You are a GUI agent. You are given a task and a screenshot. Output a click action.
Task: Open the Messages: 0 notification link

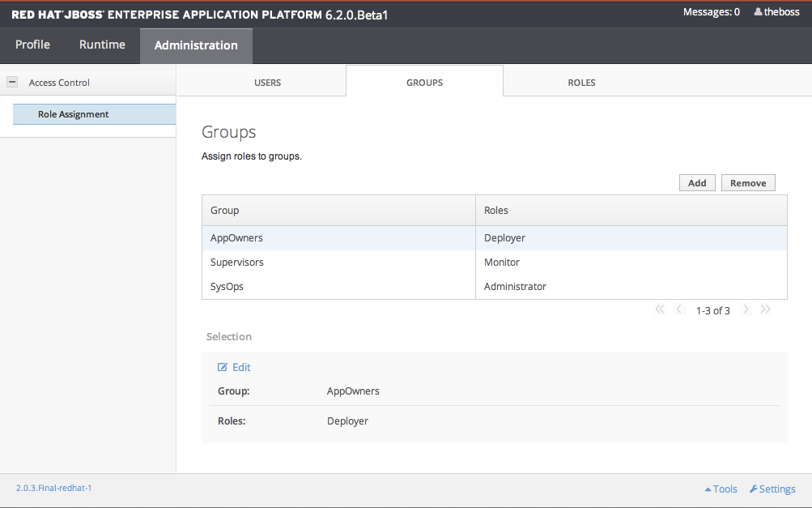[x=711, y=12]
